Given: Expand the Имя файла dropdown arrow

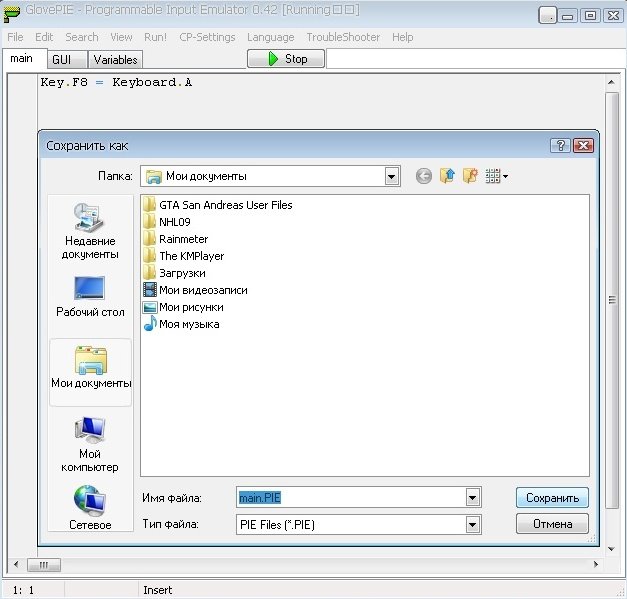Looking at the screenshot, I should pos(472,498).
